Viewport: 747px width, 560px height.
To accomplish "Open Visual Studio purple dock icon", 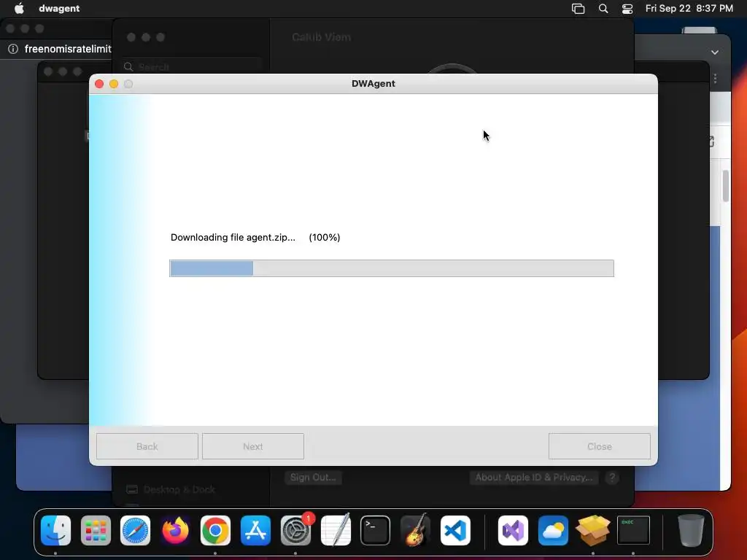I will pyautogui.click(x=513, y=530).
